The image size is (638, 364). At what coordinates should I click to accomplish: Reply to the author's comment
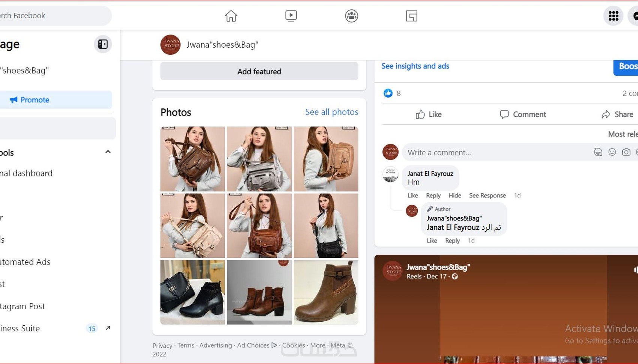453,241
